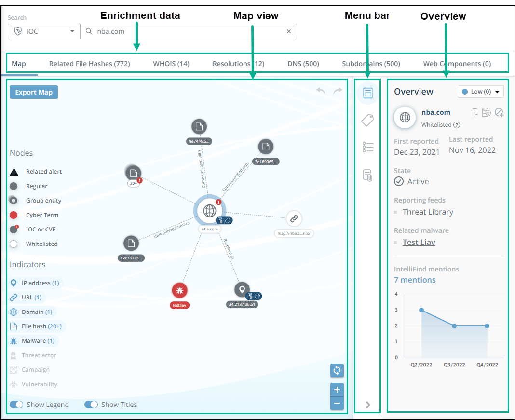The image size is (515, 420).
Task: Click the Q2/2022 data point on chart
Action: (421, 310)
